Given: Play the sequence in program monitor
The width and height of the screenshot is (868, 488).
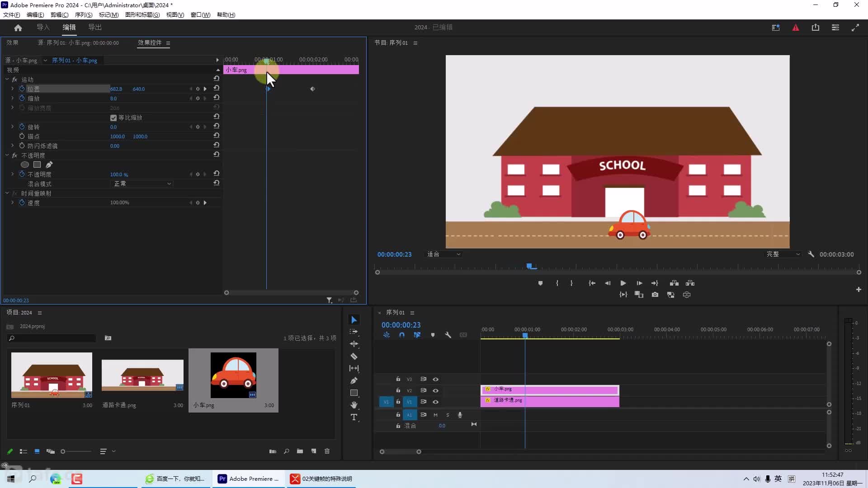Looking at the screenshot, I should [623, 283].
